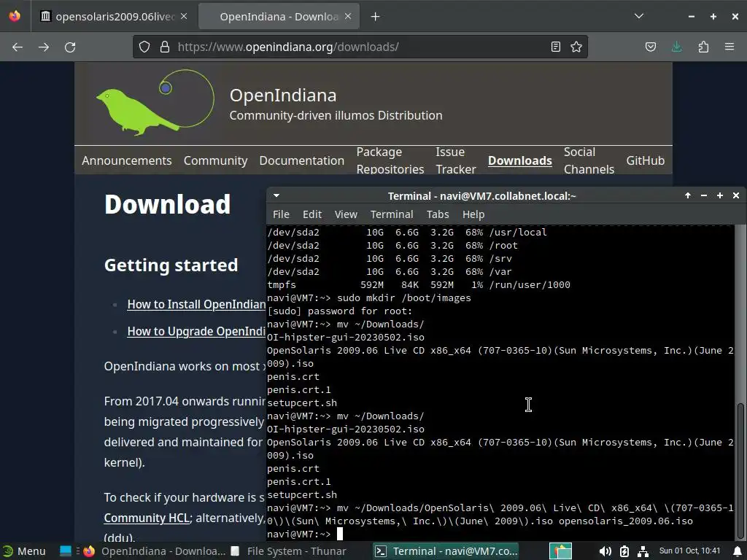Open the Community nav link
This screenshot has height=560, width=747.
point(216,160)
